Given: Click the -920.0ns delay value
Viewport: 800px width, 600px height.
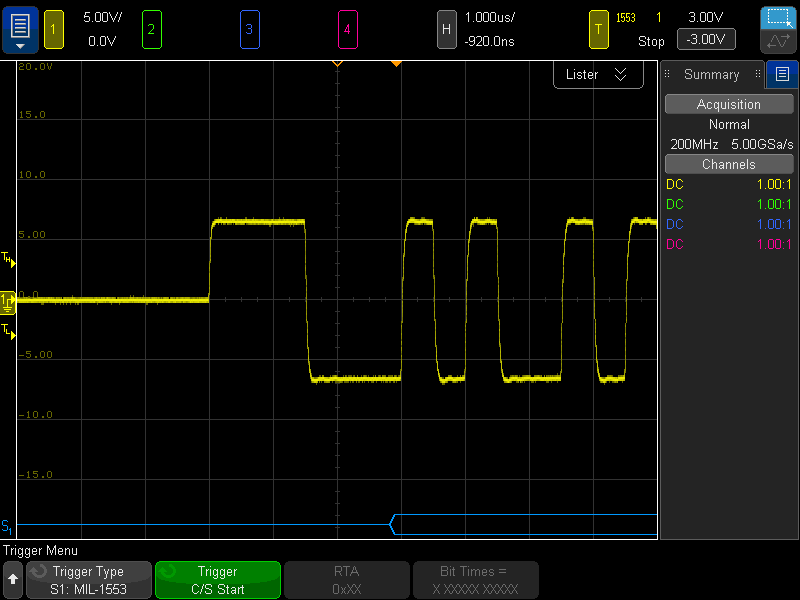Looking at the screenshot, I should (x=490, y=41).
